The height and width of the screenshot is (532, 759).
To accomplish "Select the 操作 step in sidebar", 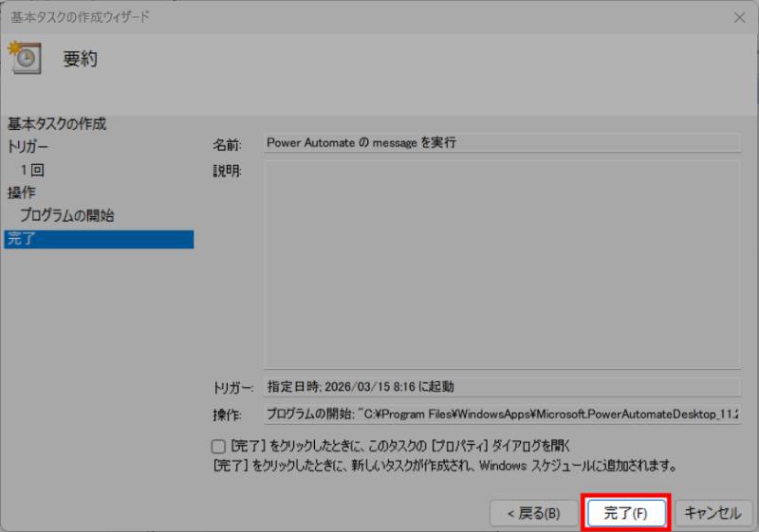I will click(x=22, y=193).
